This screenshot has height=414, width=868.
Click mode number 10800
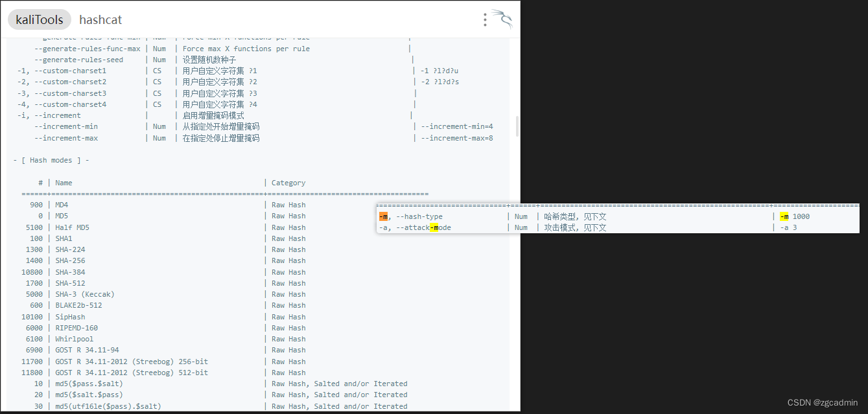pyautogui.click(x=32, y=272)
